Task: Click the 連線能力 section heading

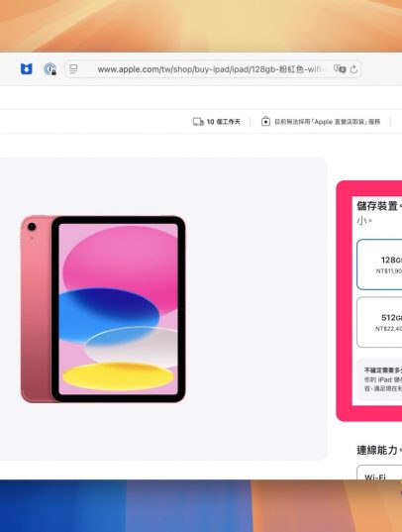Action: click(377, 450)
